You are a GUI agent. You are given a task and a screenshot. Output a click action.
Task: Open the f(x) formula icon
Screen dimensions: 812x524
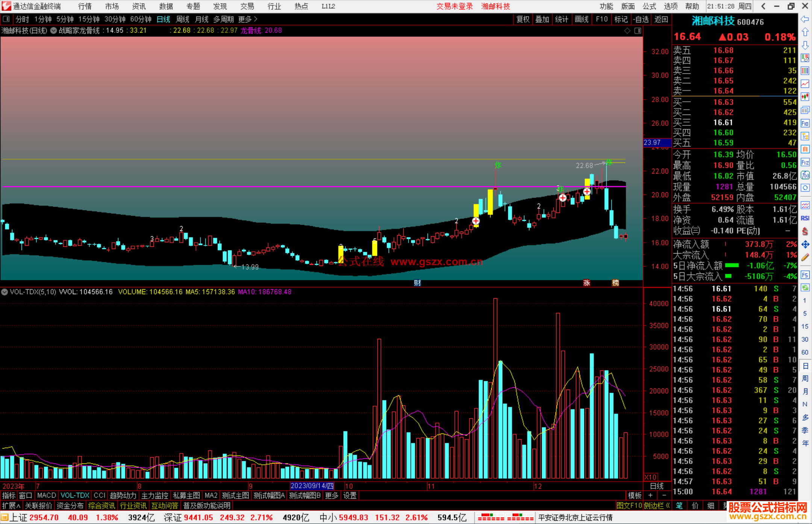[x=805, y=175]
